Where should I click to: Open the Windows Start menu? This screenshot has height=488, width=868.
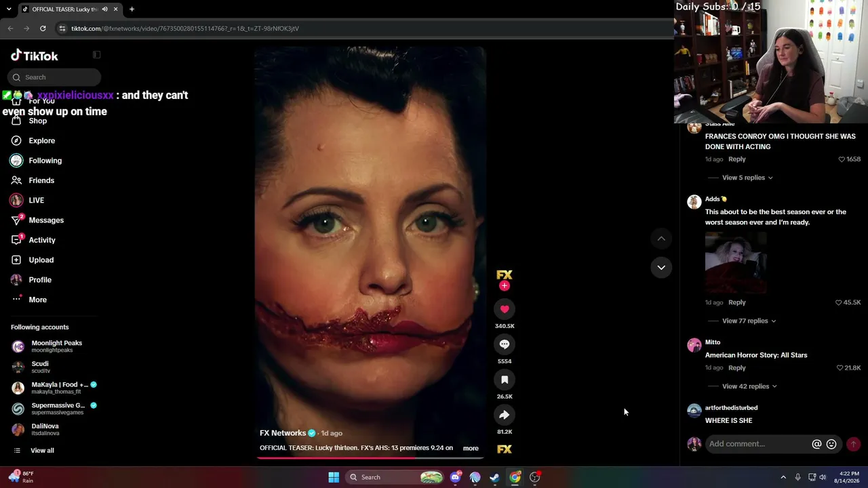334,477
